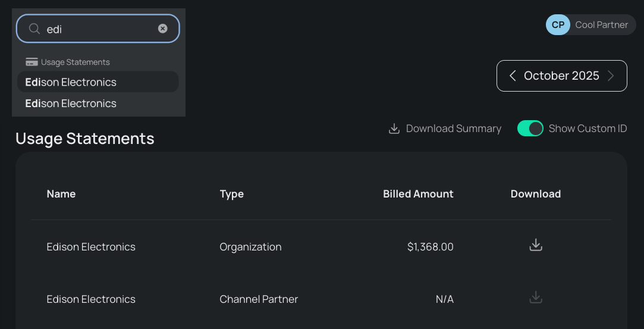Open the Cool Partner account menu
Viewport: 644px width, 329px height.
(x=590, y=24)
